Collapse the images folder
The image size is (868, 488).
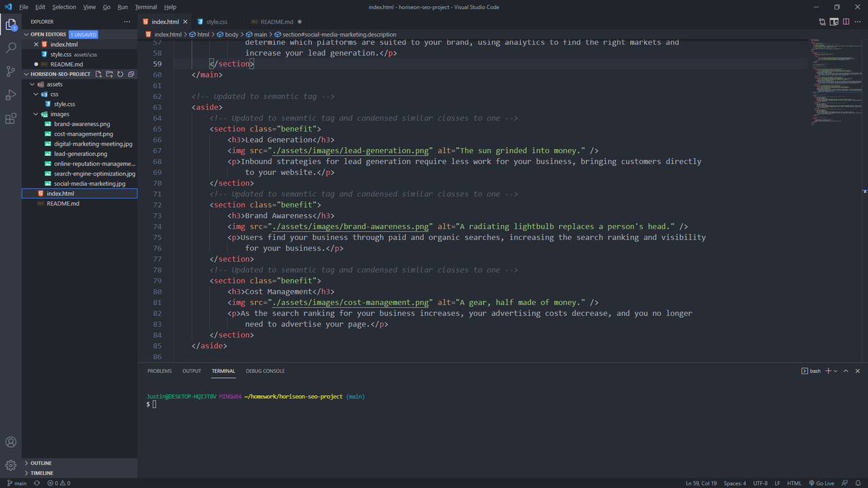pyautogui.click(x=37, y=114)
